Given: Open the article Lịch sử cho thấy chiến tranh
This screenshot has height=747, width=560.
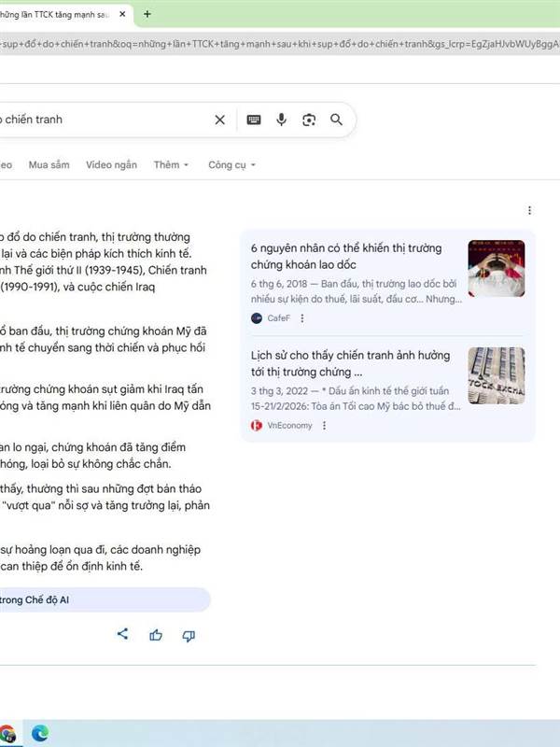Looking at the screenshot, I should tap(351, 363).
